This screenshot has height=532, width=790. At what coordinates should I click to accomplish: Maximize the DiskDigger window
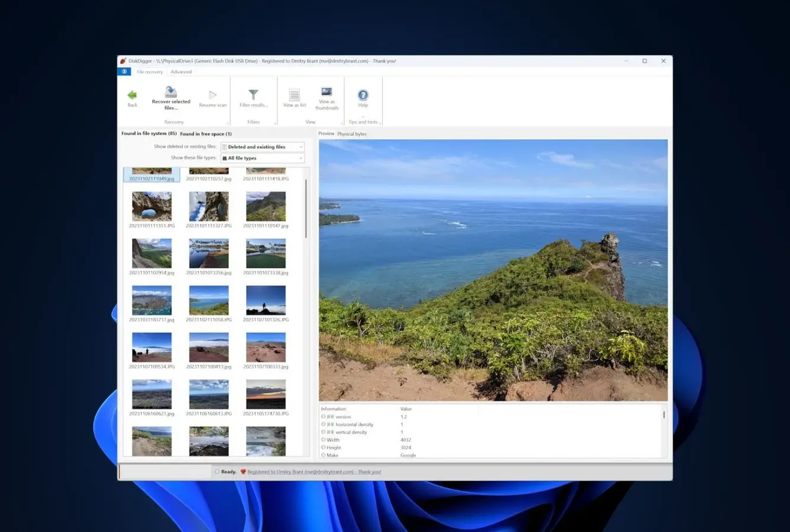coord(645,61)
